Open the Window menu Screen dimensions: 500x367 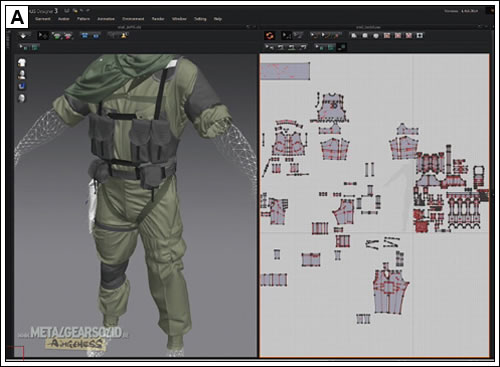point(179,19)
